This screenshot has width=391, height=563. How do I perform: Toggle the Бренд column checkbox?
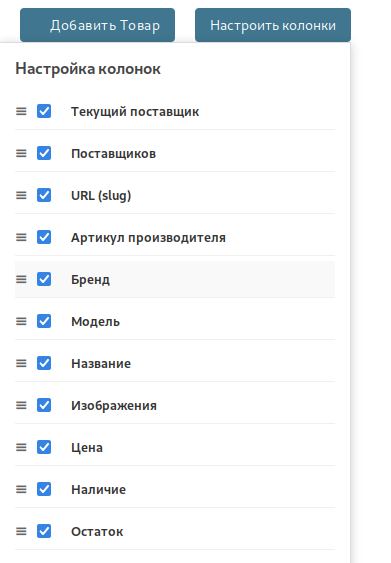(44, 279)
